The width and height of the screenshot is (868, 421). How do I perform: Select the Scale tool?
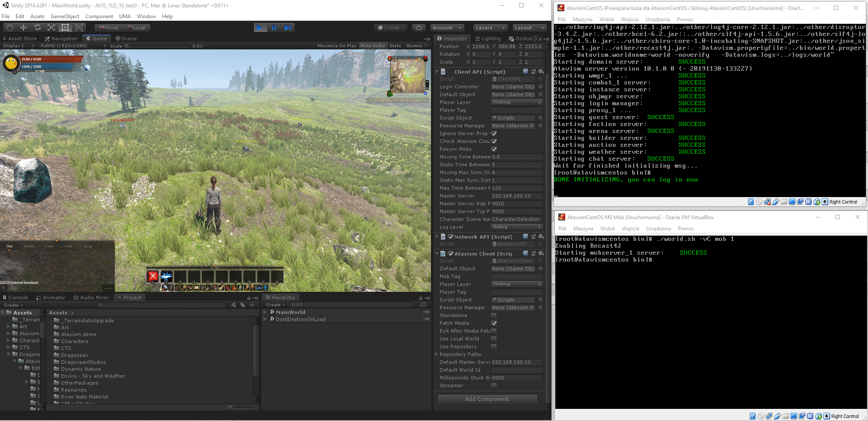point(51,28)
